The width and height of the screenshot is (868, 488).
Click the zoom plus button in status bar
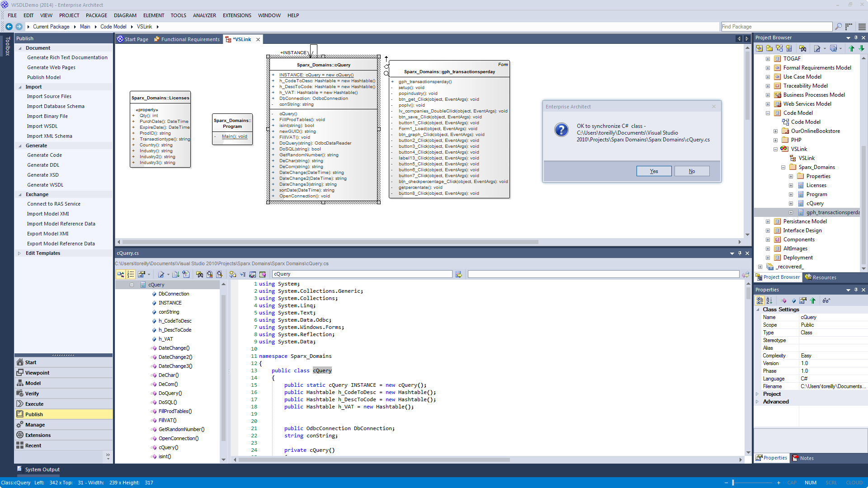tap(778, 483)
